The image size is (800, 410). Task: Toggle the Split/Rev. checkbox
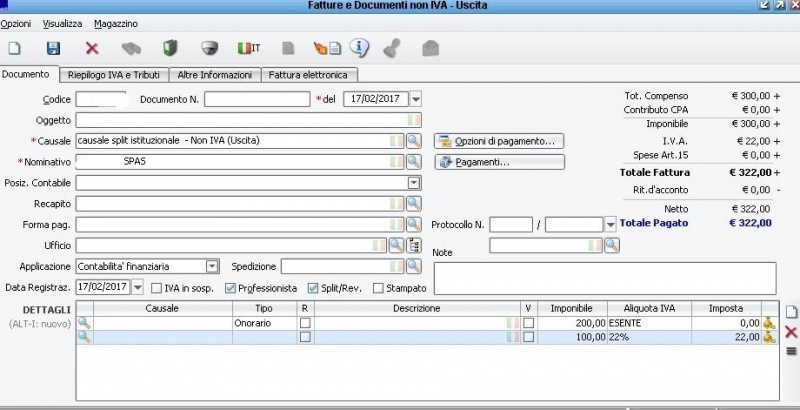click(x=313, y=288)
